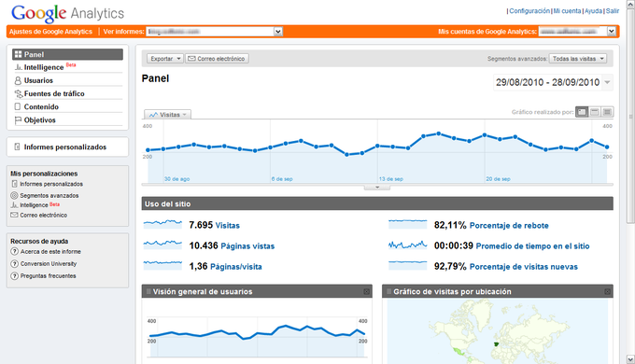Click help icon next to Acerca de este informe
The image size is (635, 364).
pos(15,251)
